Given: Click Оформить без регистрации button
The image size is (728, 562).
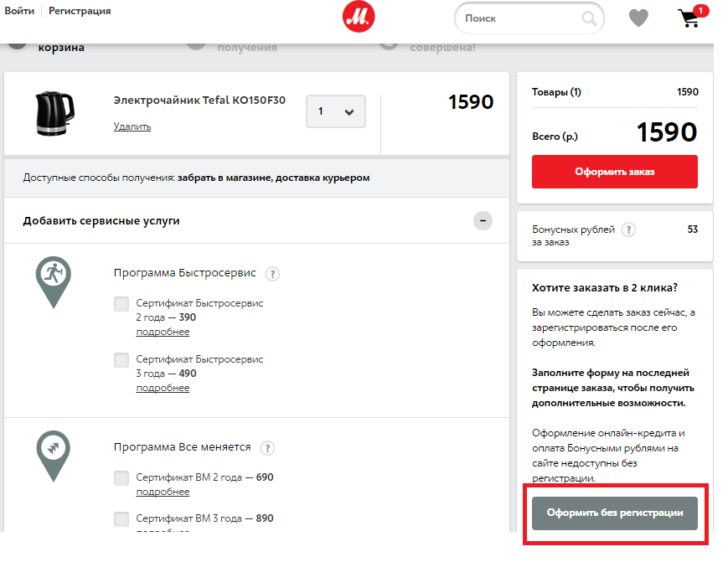Looking at the screenshot, I should [615, 513].
